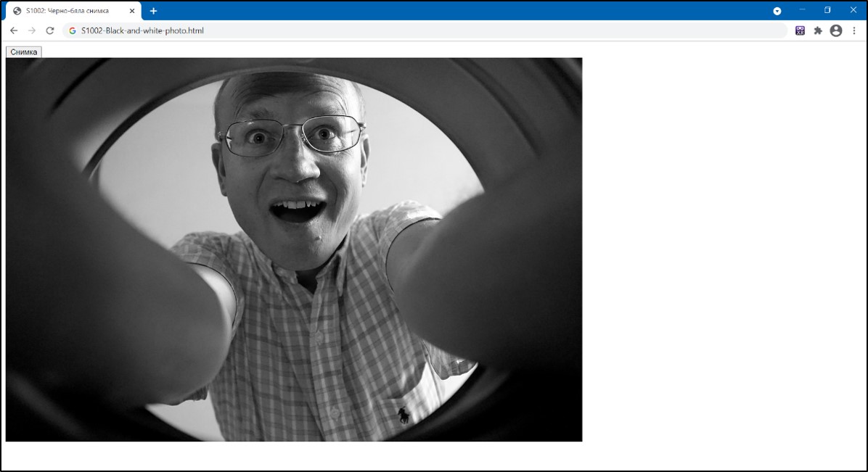Reload the current page
Screen dimensions: 868x472
click(x=50, y=30)
